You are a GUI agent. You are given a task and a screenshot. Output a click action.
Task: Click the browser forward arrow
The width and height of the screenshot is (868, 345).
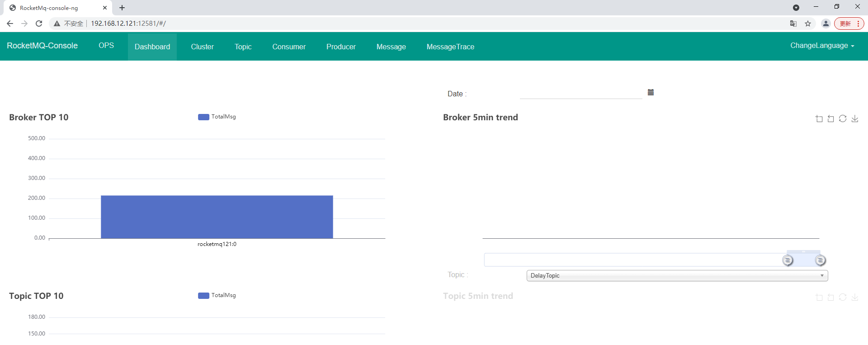pyautogui.click(x=24, y=24)
